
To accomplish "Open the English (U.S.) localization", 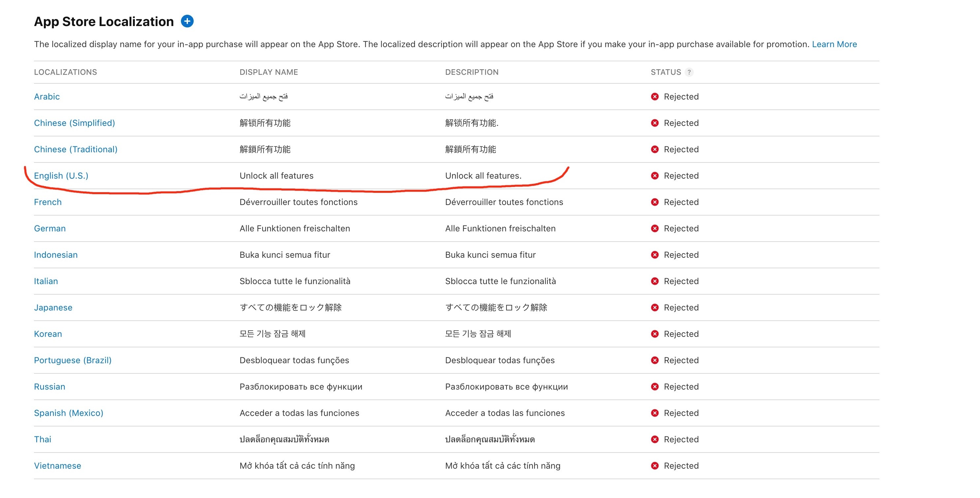I will pos(61,176).
